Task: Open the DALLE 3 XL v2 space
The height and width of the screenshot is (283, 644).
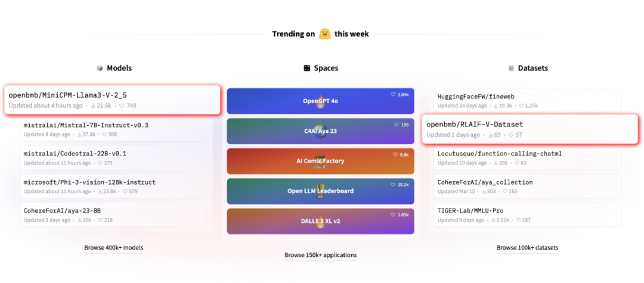Action: pyautogui.click(x=320, y=220)
